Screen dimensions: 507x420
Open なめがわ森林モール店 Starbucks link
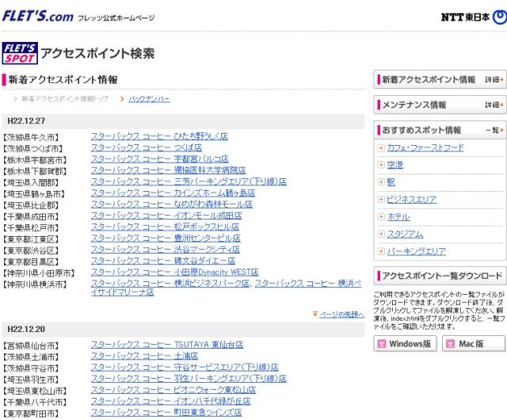point(172,204)
